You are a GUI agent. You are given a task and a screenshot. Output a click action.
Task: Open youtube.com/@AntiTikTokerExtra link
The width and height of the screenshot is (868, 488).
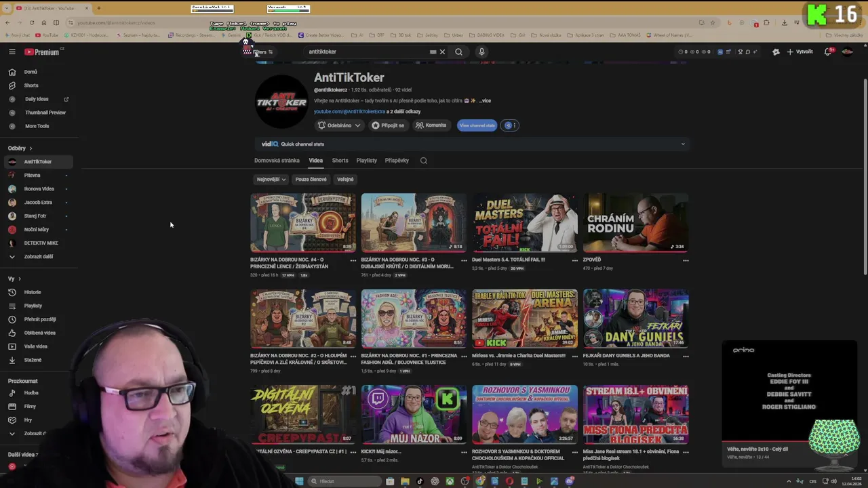tap(349, 111)
